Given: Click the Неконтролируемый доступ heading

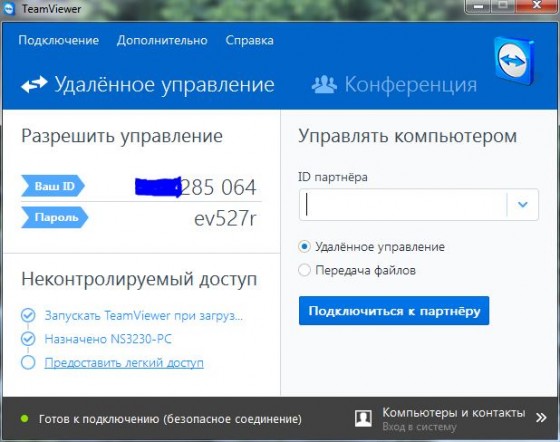Looking at the screenshot, I should (139, 280).
